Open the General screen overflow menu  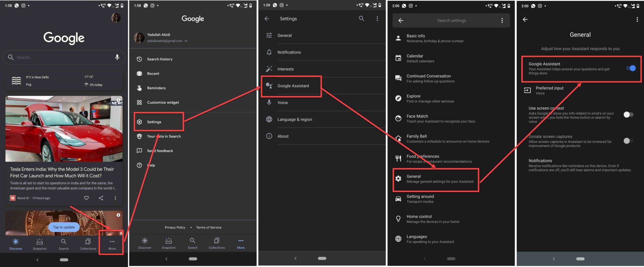[x=637, y=20]
